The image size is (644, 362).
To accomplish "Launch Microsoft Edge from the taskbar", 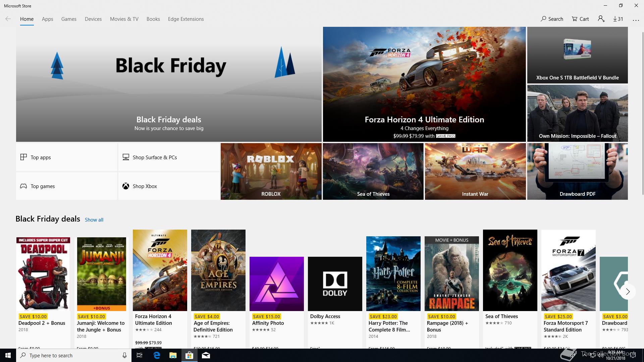I will 156,355.
